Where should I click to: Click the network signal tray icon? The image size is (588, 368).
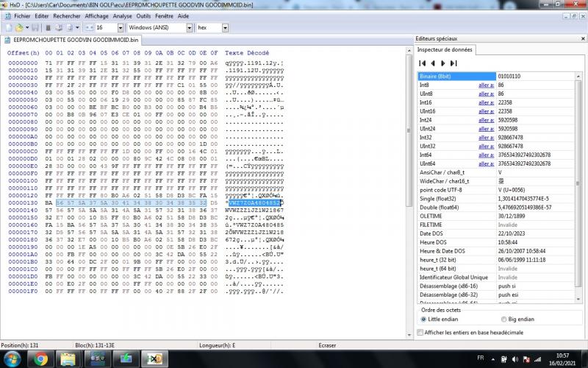[x=538, y=359]
